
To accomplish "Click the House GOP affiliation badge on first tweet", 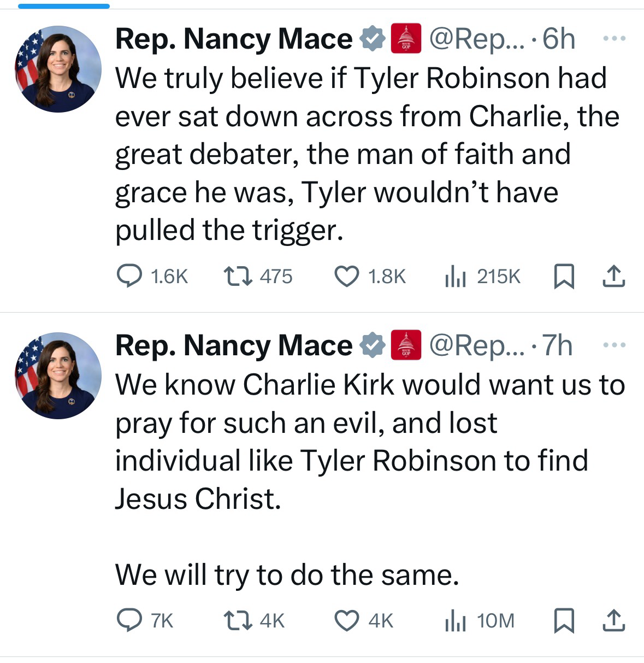I will pyautogui.click(x=406, y=39).
